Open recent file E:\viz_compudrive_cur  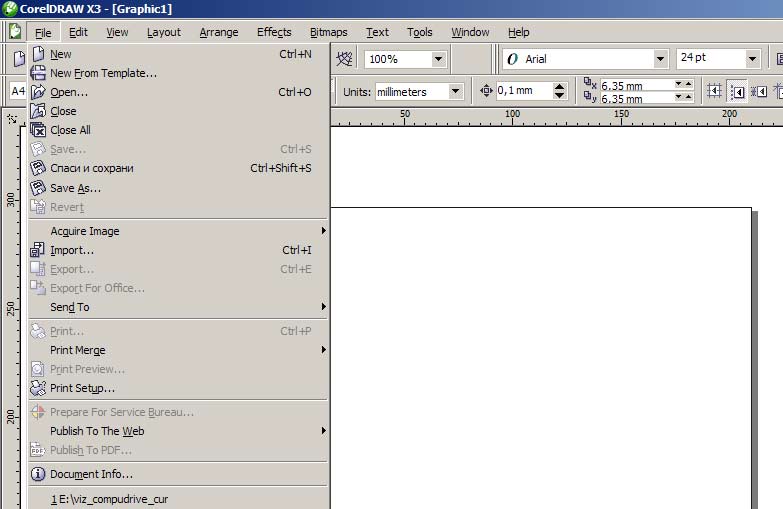(x=178, y=499)
